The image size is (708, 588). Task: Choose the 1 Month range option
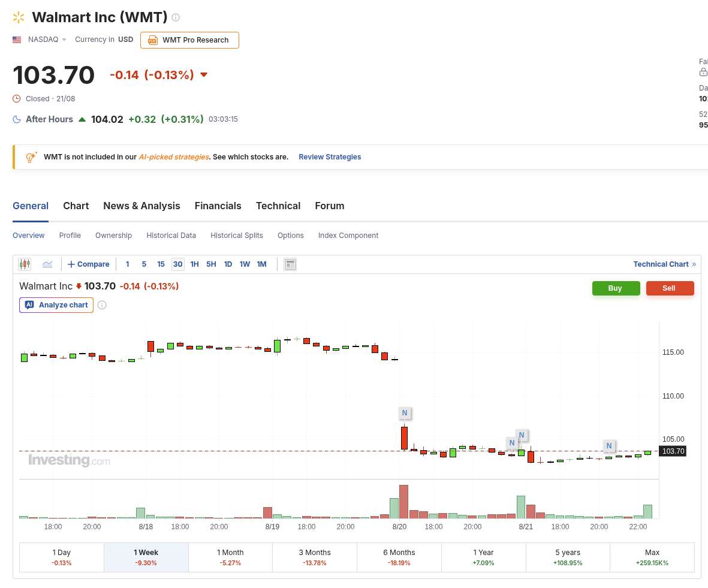tap(230, 557)
